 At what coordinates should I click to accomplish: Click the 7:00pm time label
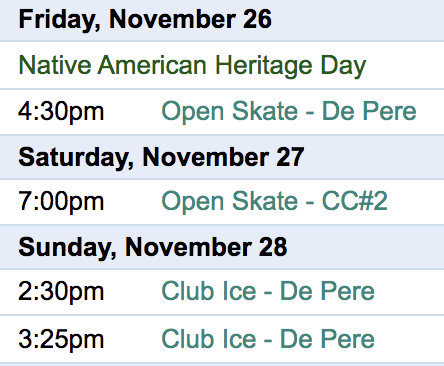pos(61,202)
